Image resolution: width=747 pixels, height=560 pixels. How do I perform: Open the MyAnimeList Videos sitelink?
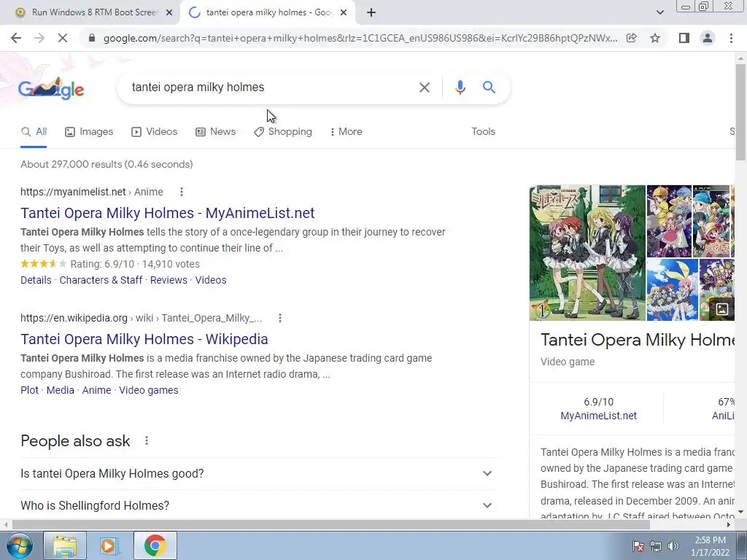point(211,280)
